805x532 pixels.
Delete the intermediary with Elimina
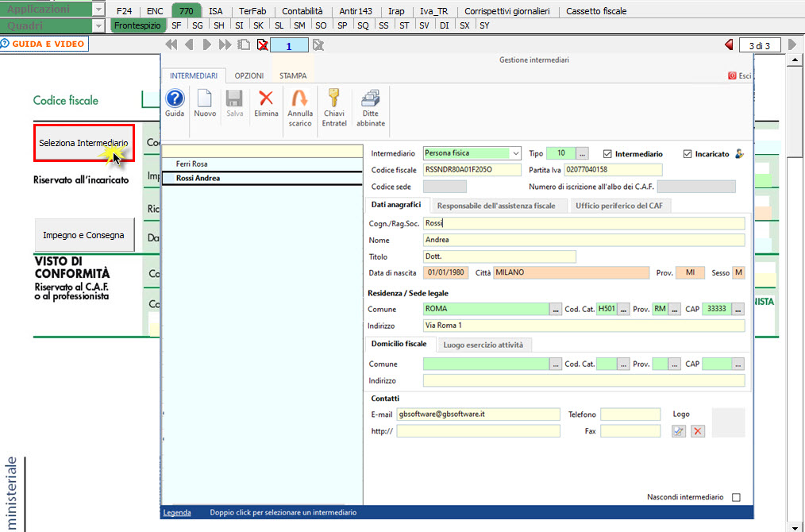(x=266, y=104)
